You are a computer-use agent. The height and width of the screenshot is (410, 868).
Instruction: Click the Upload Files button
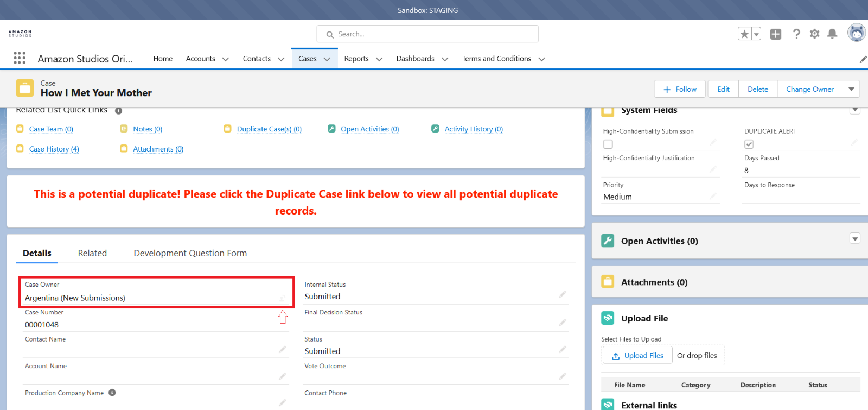coord(637,356)
